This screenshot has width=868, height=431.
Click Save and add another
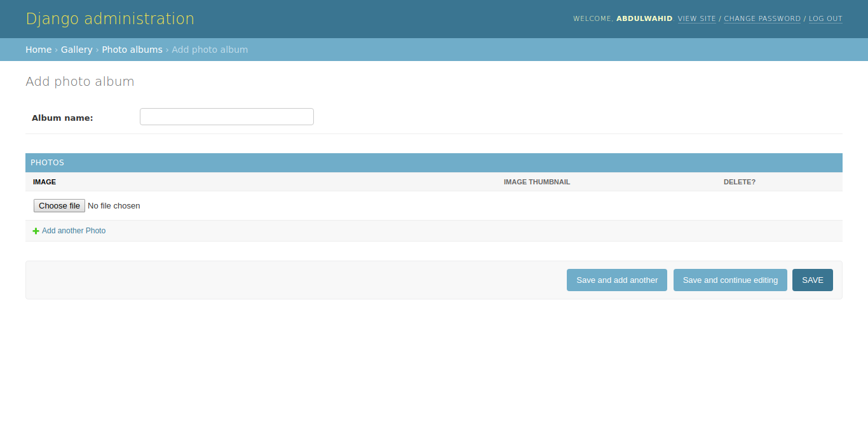(x=617, y=280)
